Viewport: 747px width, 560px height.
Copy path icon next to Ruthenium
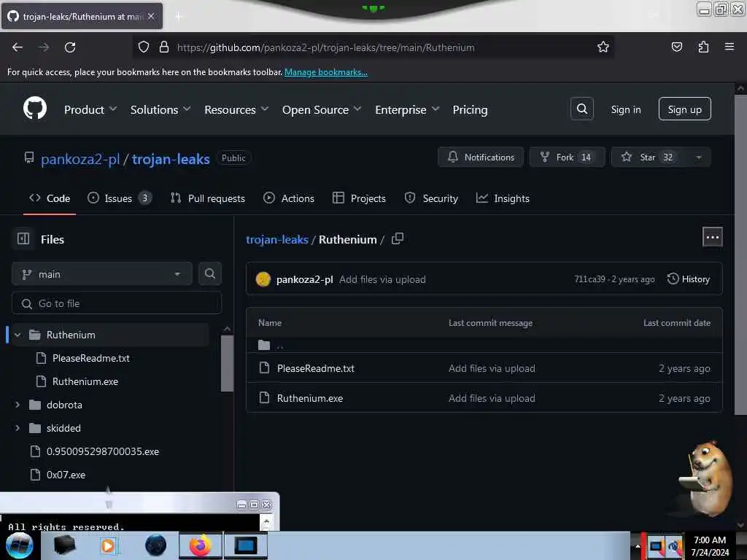(398, 239)
